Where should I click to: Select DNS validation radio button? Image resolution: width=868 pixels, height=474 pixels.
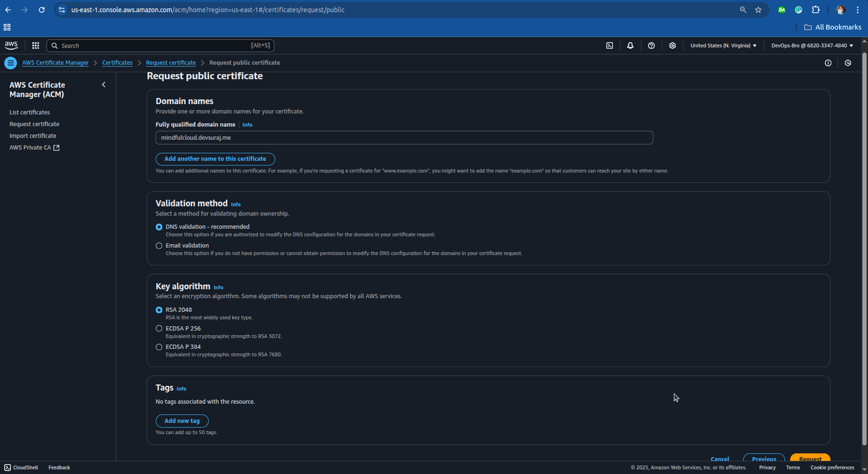click(159, 227)
